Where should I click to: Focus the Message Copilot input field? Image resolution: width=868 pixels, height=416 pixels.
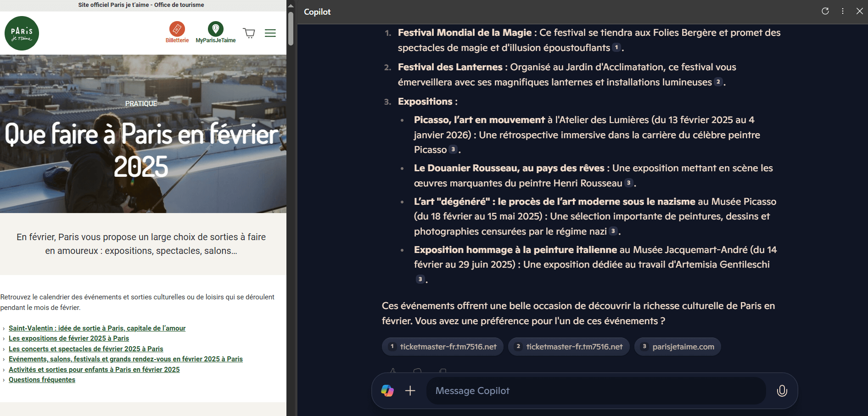point(596,391)
